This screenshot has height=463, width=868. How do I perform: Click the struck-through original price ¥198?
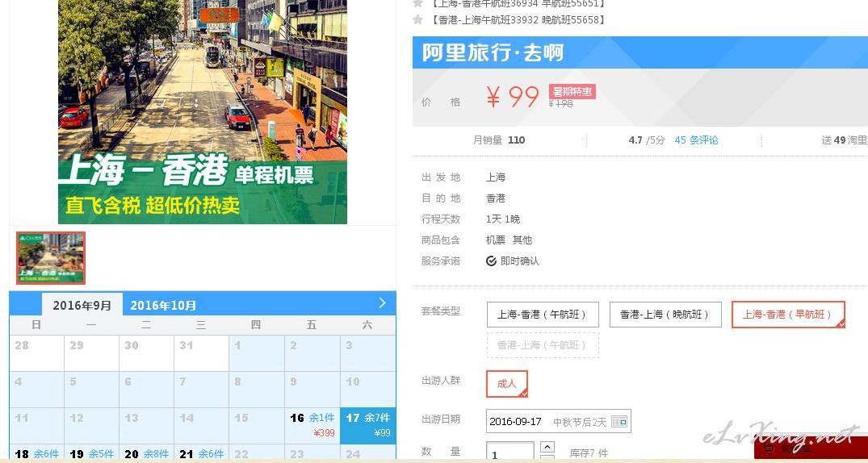tap(560, 103)
